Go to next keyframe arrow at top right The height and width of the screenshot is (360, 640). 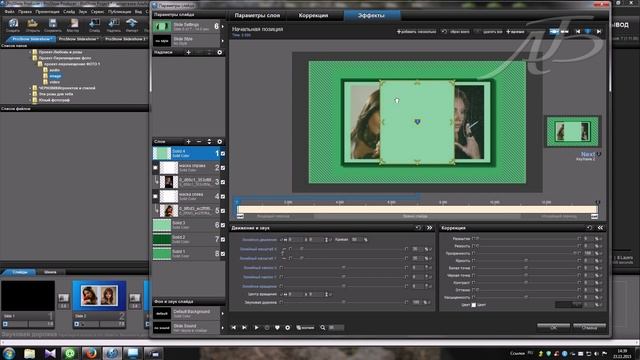pos(599,31)
